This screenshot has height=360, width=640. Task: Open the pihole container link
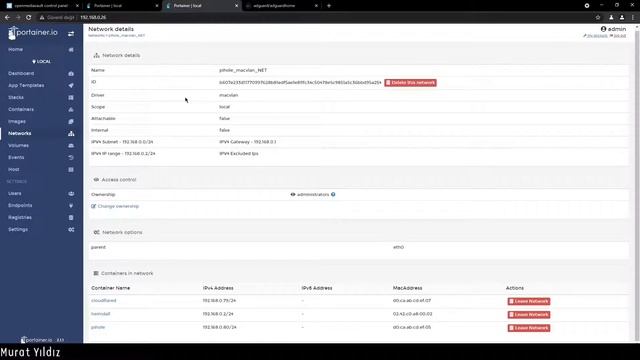pyautogui.click(x=98, y=327)
